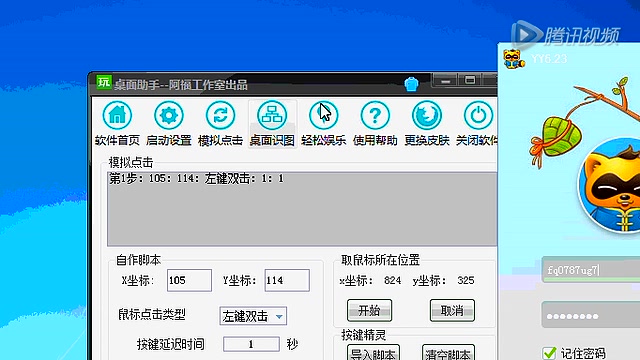
Task: Click the YY raccoon logo icon
Action: click(x=513, y=59)
